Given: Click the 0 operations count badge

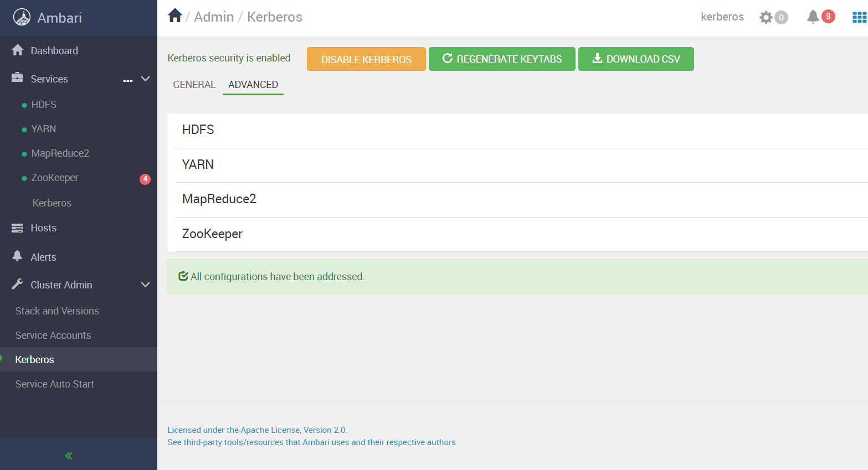Looking at the screenshot, I should point(781,17).
